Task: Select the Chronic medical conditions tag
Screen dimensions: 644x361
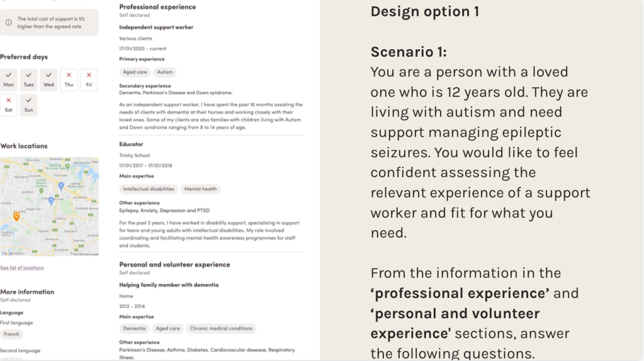Action: (x=221, y=328)
